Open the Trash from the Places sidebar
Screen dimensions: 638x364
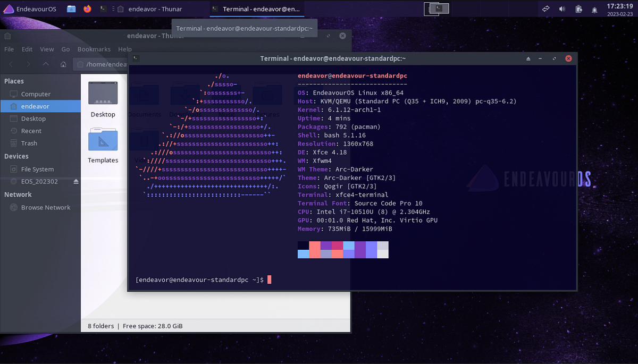point(29,143)
